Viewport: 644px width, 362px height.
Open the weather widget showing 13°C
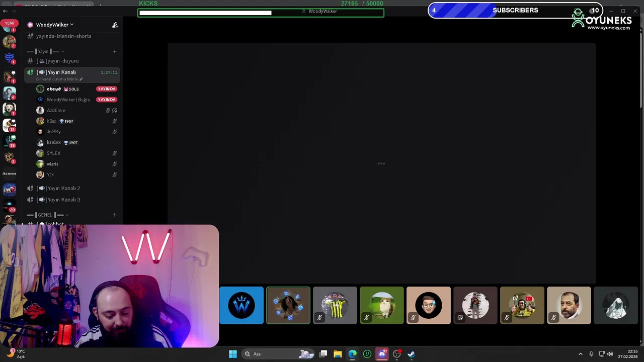[x=15, y=353]
